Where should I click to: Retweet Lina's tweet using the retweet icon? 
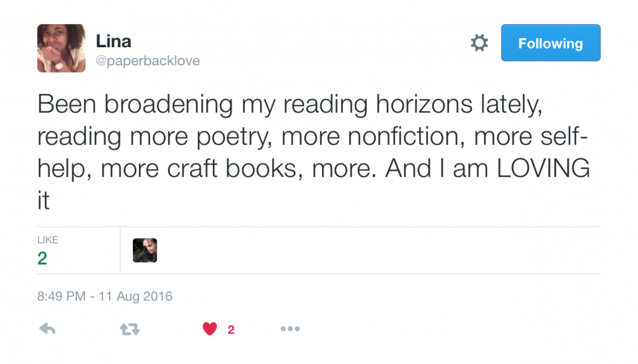click(x=130, y=329)
